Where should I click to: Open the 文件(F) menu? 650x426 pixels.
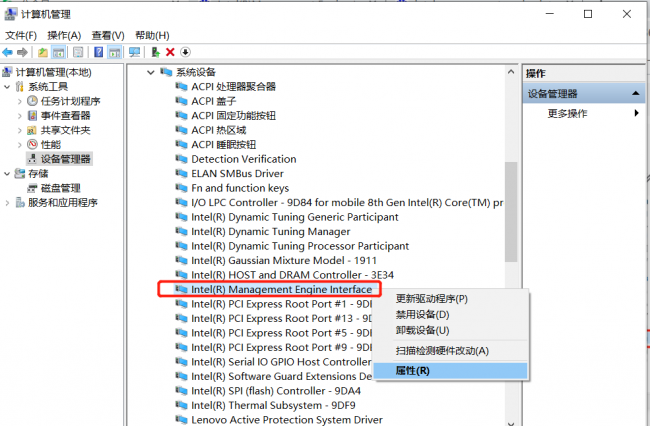coord(21,36)
